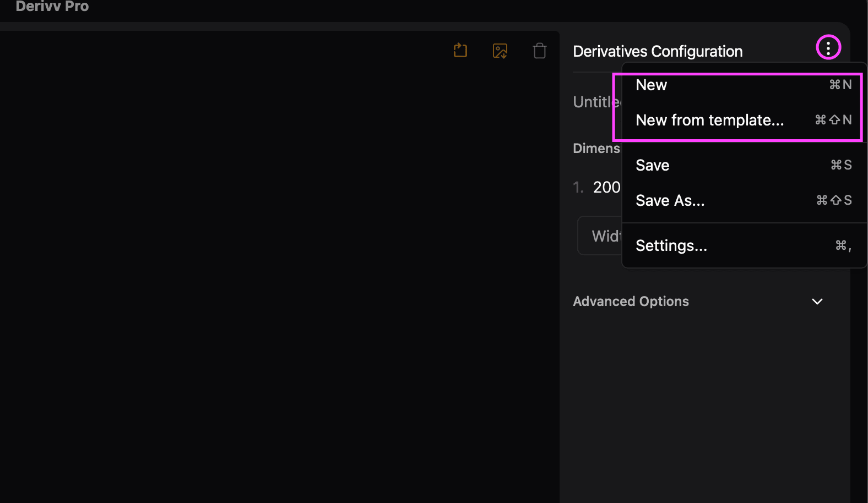Pick Save As... from the menu
The height and width of the screenshot is (503, 868).
tap(670, 200)
